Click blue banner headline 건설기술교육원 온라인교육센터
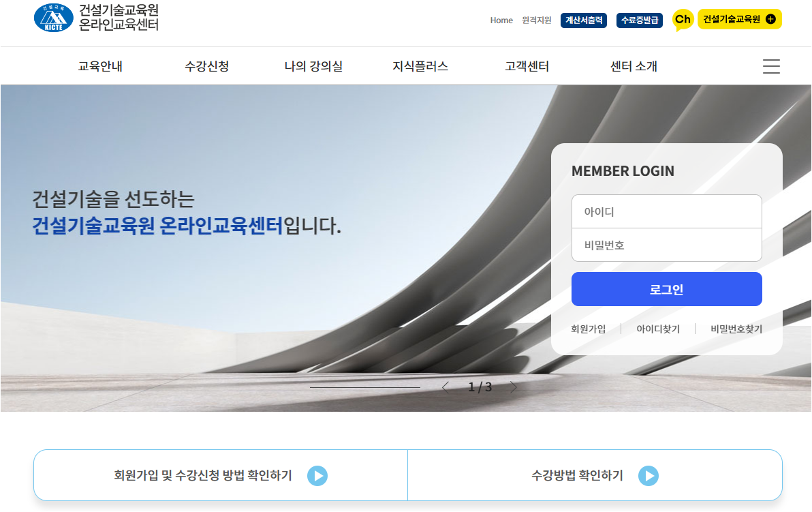This screenshot has width=812, height=512. (158, 226)
